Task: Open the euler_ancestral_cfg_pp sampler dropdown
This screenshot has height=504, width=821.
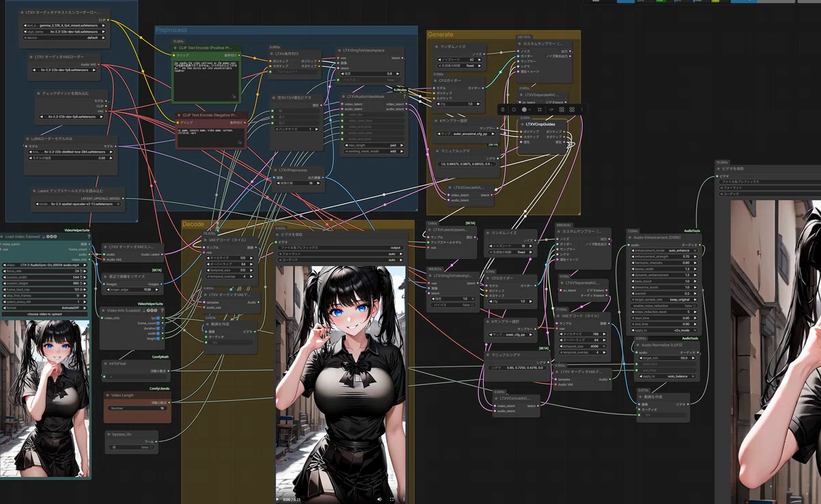Action: click(466, 134)
